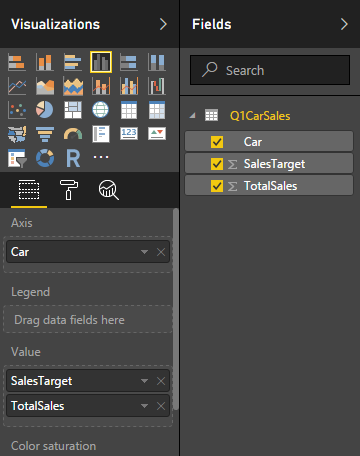Viewport: 360px width, 456px height.
Task: Uncheck the TotalSales field checkbox
Action: (217, 186)
